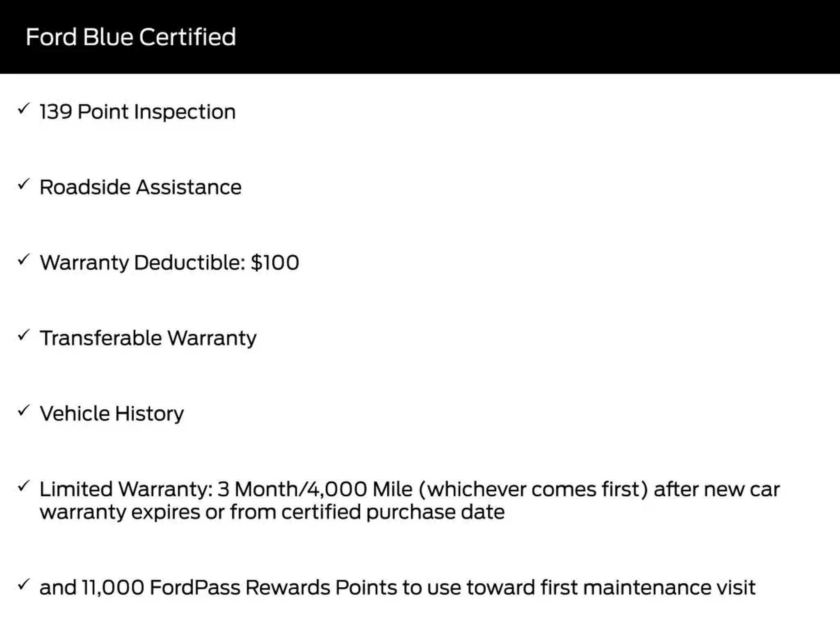Click the Ford Blue Certified heading
Screen dimensions: 840x630
[x=131, y=37]
